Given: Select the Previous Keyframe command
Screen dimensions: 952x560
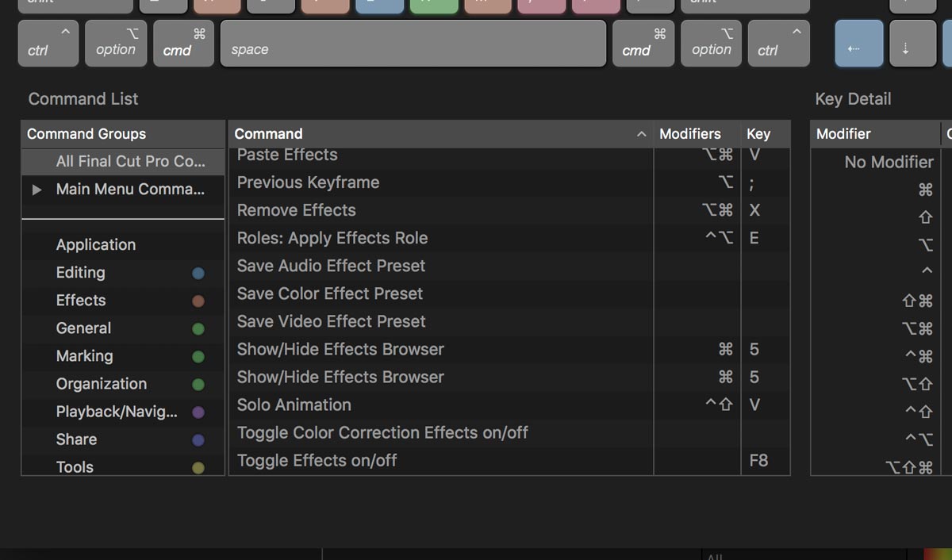Looking at the screenshot, I should (x=509, y=182).
